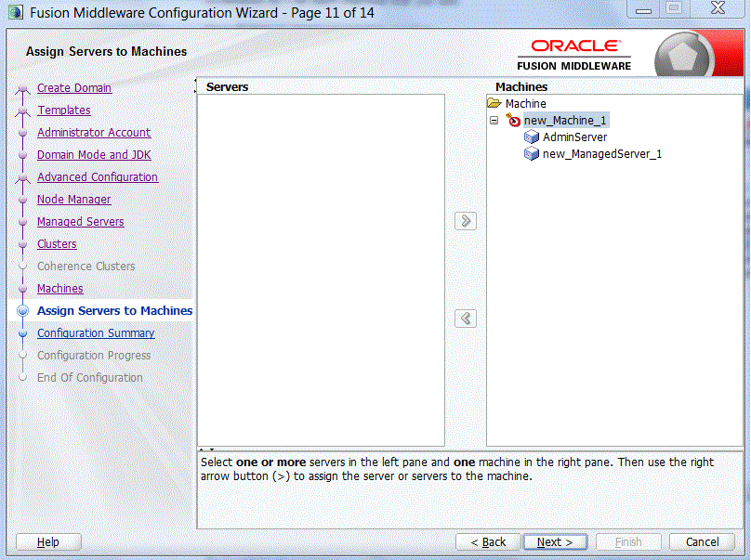Open the Clusters step
751x560 pixels.
coord(57,244)
